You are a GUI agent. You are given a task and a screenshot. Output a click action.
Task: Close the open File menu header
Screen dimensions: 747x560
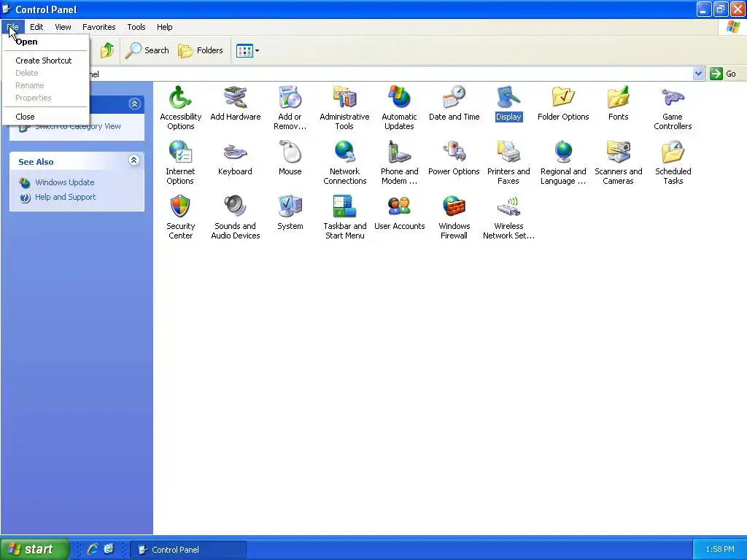(13, 27)
